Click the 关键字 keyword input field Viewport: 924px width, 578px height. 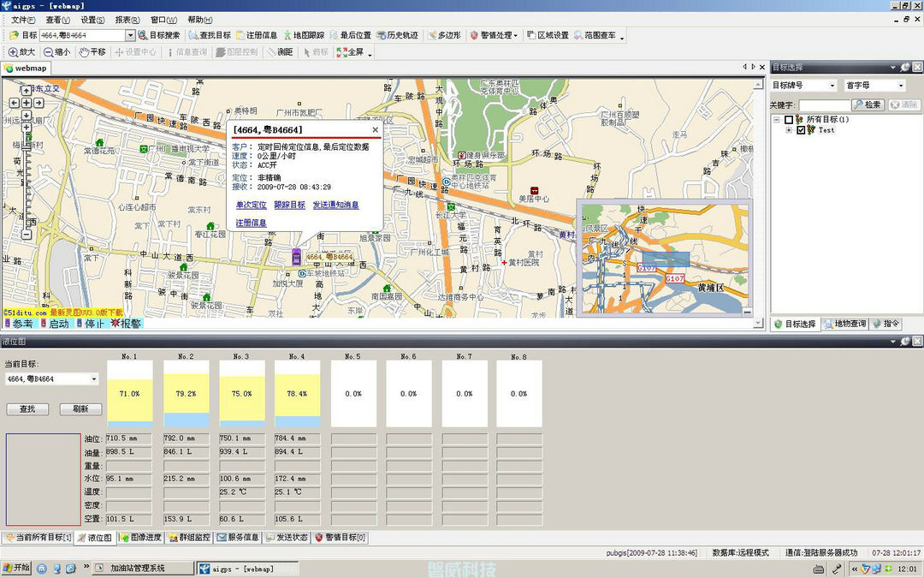[x=824, y=105]
